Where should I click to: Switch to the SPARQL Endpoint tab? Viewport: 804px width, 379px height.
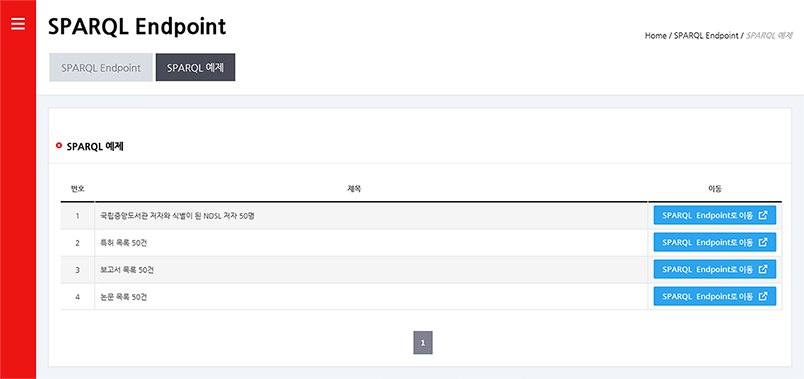pyautogui.click(x=101, y=68)
